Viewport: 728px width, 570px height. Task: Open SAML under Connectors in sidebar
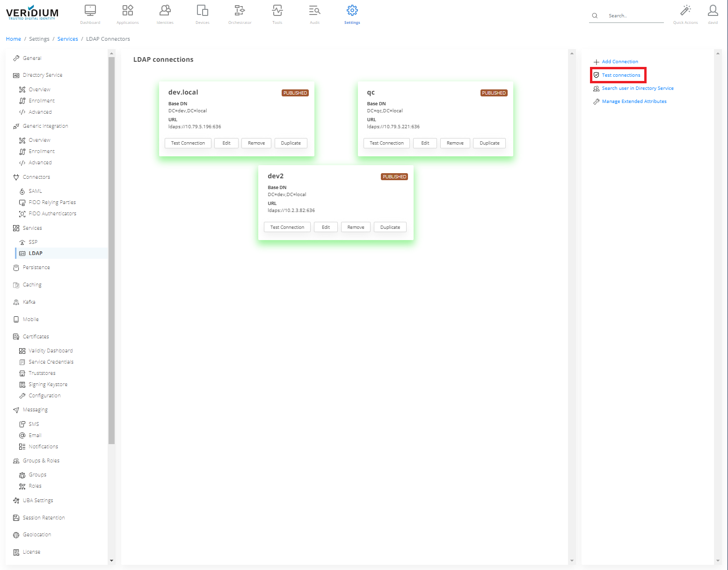35,191
